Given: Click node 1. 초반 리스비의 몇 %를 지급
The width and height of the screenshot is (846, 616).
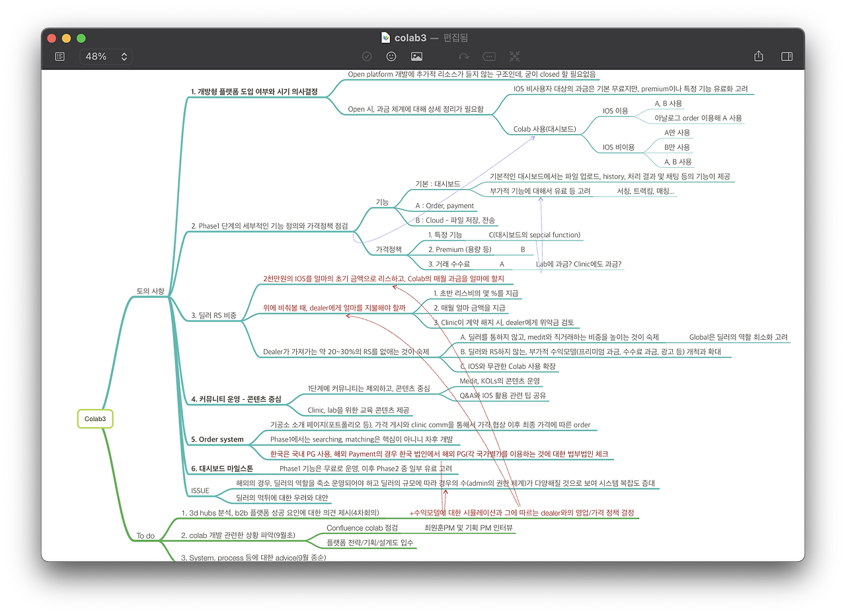Looking at the screenshot, I should coord(476,293).
